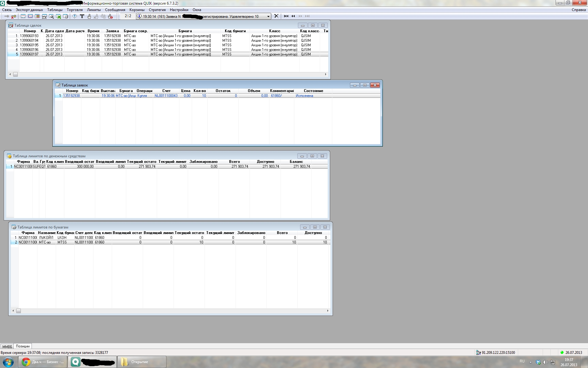Click Доступно header in securities limits table
The image size is (588, 368).
pos(313,233)
